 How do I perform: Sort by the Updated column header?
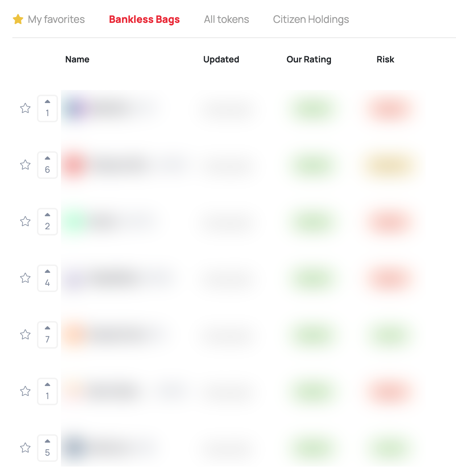221,59
